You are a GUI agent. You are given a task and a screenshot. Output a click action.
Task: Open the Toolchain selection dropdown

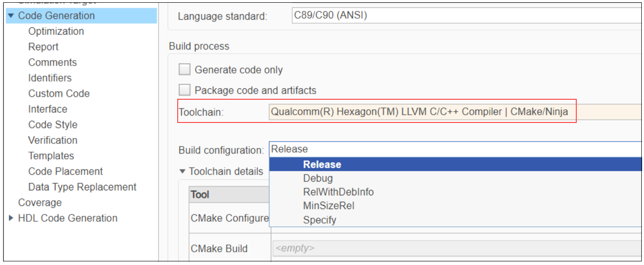[x=454, y=112]
